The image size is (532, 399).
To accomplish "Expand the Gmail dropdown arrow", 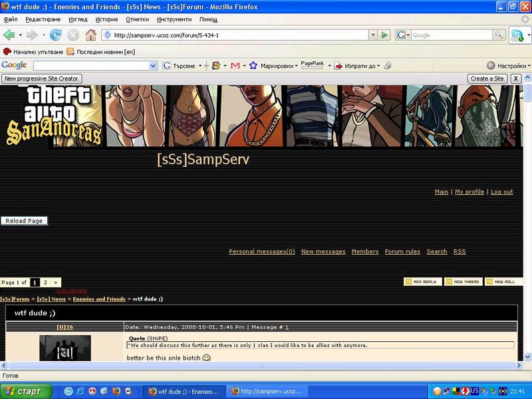I will click(244, 65).
